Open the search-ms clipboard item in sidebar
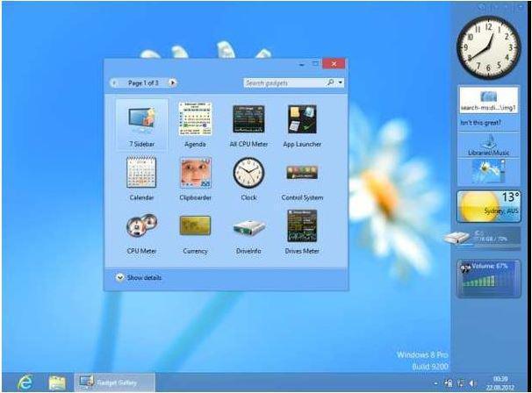 coord(489,100)
